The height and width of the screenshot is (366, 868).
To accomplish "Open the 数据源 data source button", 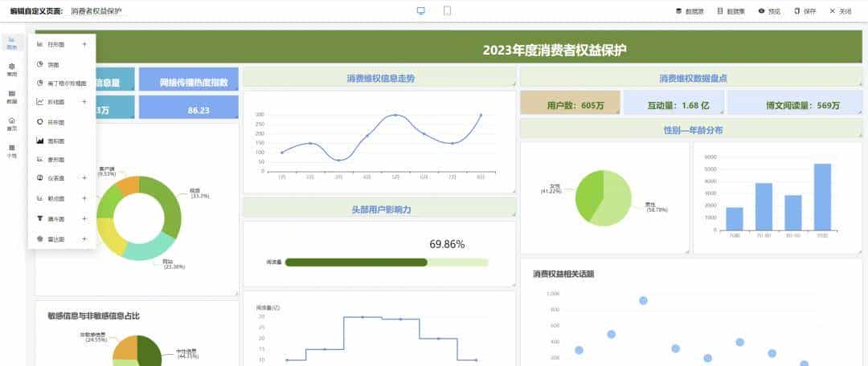I will (690, 11).
